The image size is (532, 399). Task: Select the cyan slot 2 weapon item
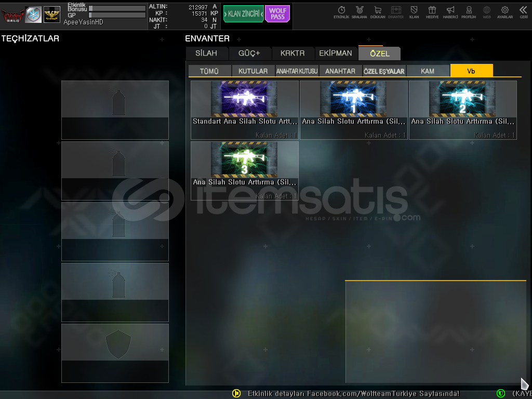(x=463, y=110)
